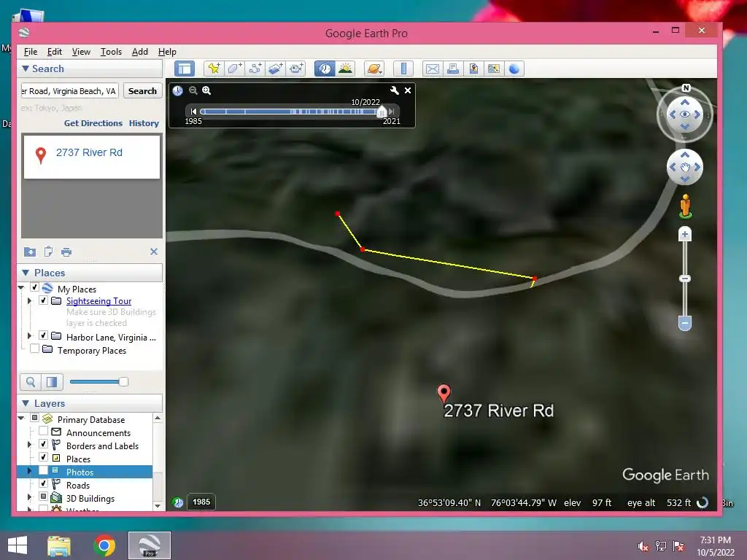Step to next imagery date
The image size is (747, 560).
click(x=392, y=112)
